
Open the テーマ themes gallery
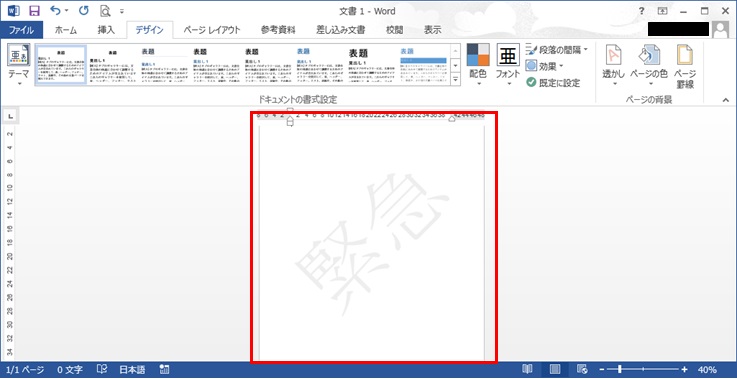[x=19, y=65]
